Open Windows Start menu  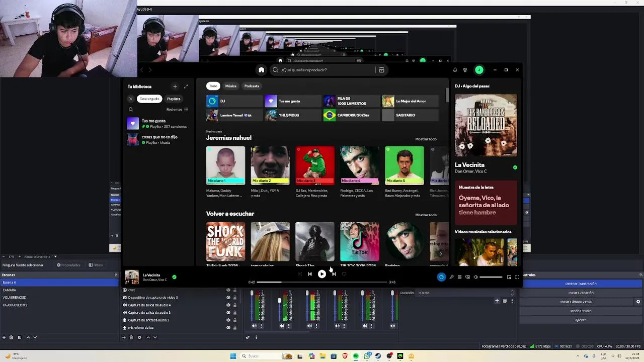(x=233, y=356)
